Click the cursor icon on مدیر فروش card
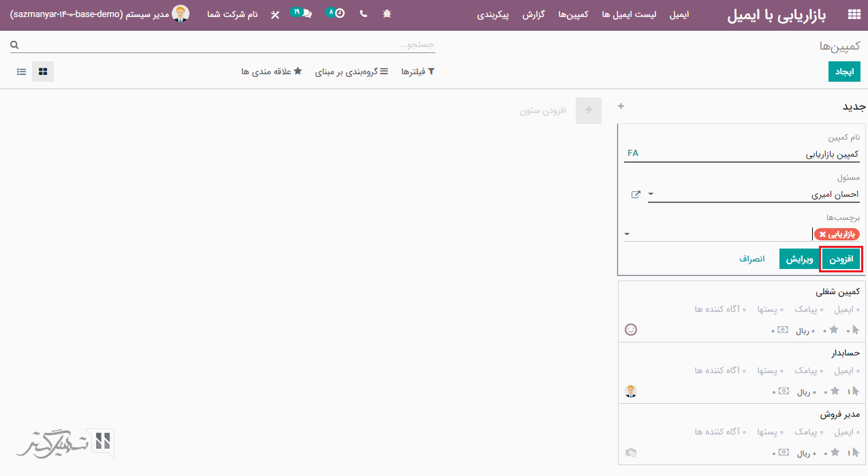The width and height of the screenshot is (868, 476). [x=856, y=452]
